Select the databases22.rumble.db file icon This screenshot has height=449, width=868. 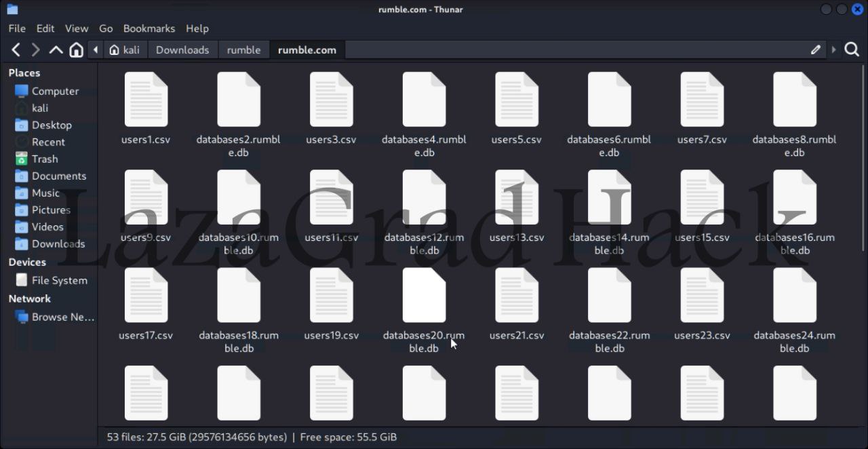pyautogui.click(x=609, y=295)
